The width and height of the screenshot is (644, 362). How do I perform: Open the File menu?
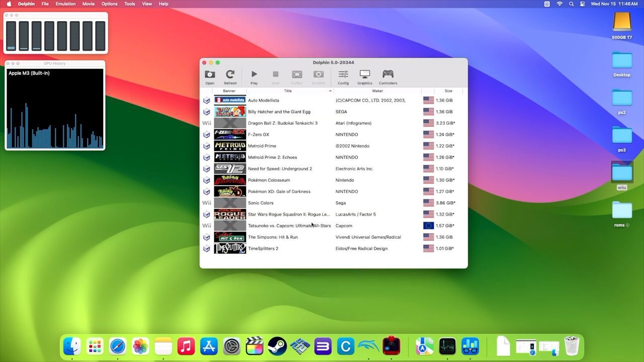45,4
